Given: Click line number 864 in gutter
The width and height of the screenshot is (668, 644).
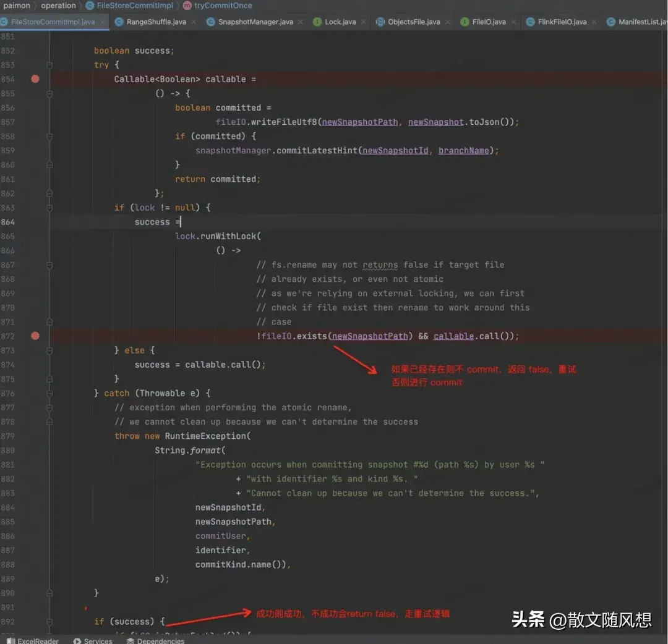Looking at the screenshot, I should tap(7, 222).
